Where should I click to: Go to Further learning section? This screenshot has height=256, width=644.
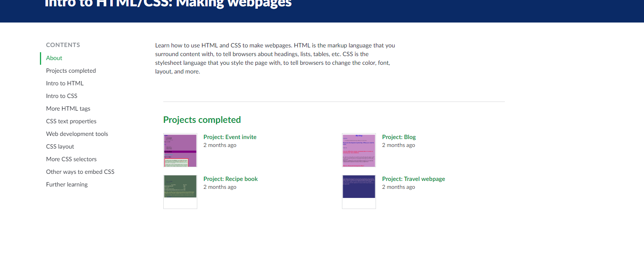[x=67, y=184]
